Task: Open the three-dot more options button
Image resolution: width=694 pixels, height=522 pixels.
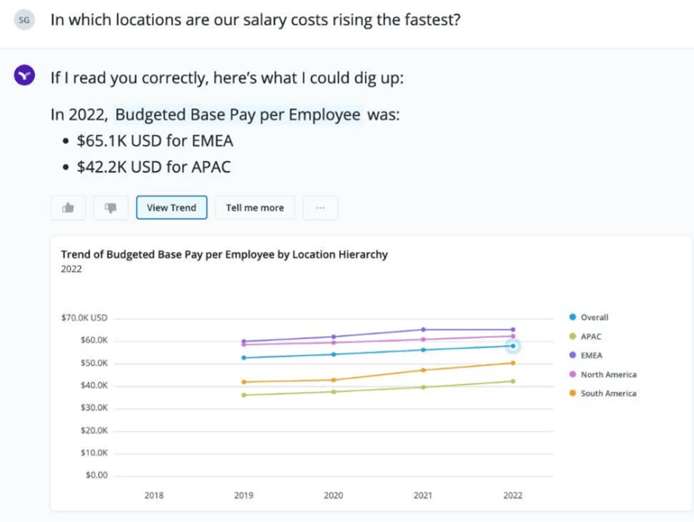Action: pyautogui.click(x=320, y=208)
